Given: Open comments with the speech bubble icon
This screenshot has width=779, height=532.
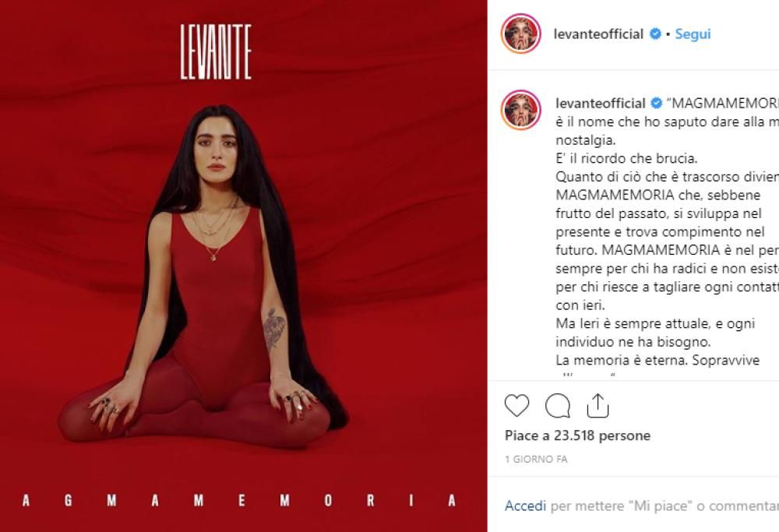Looking at the screenshot, I should pos(558,405).
